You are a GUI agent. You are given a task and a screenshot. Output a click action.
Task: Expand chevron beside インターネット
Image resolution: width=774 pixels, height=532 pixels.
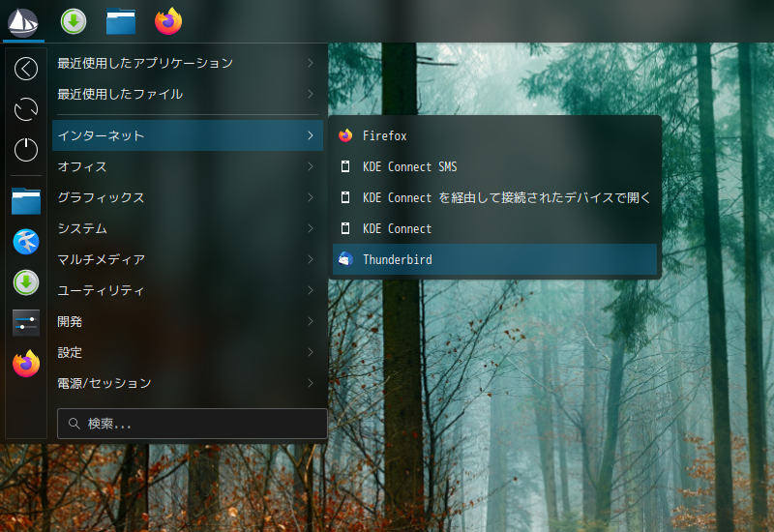pos(311,135)
